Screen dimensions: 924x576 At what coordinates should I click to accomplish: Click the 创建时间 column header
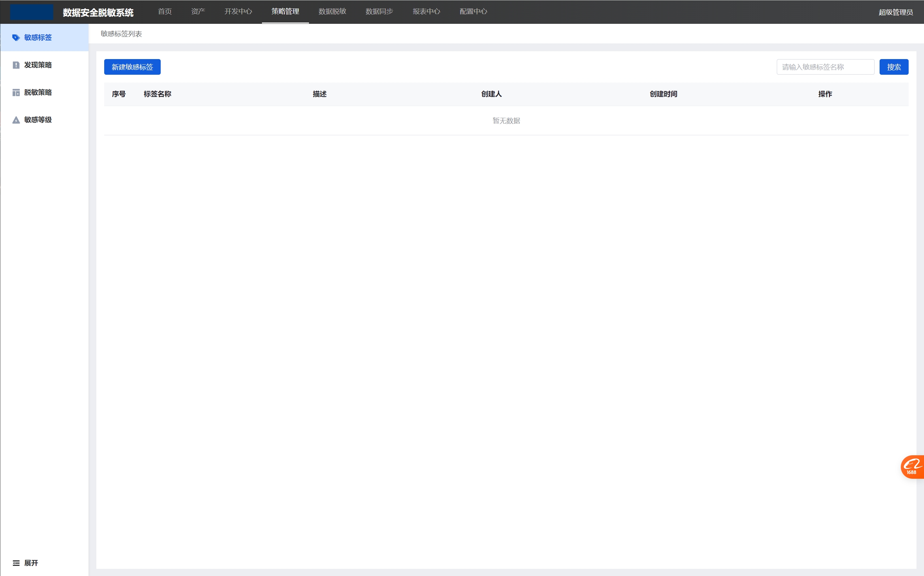coord(663,94)
